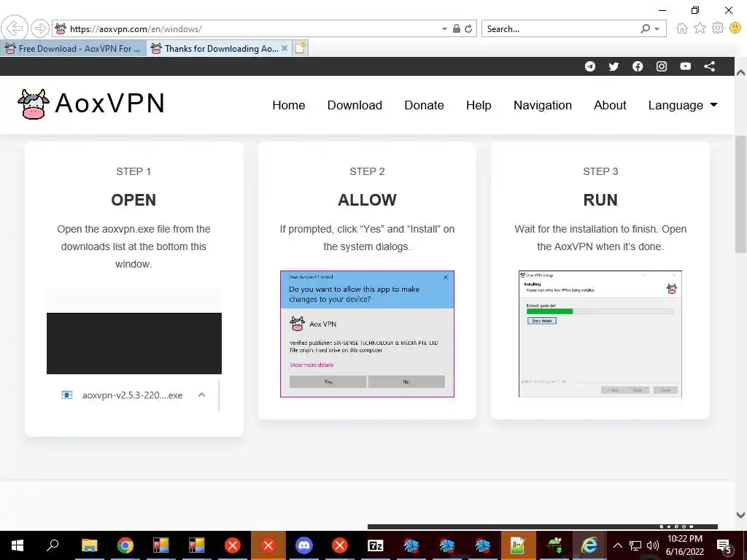Open the Donate menu item
The height and width of the screenshot is (560, 747).
(x=424, y=105)
